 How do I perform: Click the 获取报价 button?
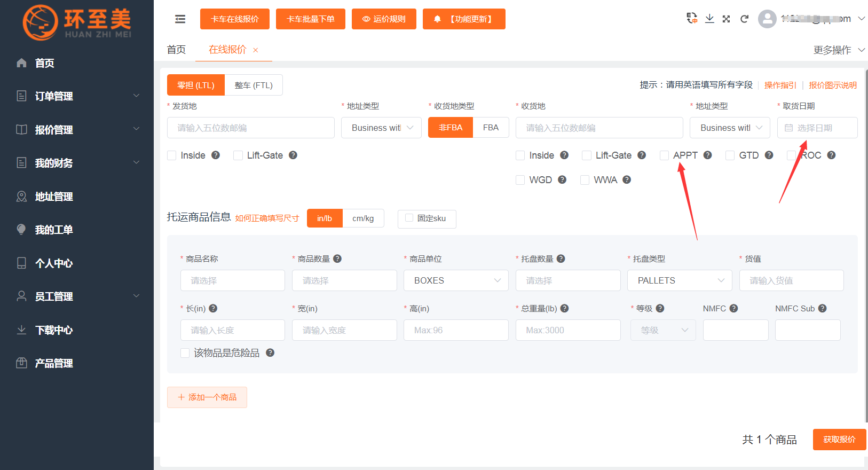click(839, 440)
